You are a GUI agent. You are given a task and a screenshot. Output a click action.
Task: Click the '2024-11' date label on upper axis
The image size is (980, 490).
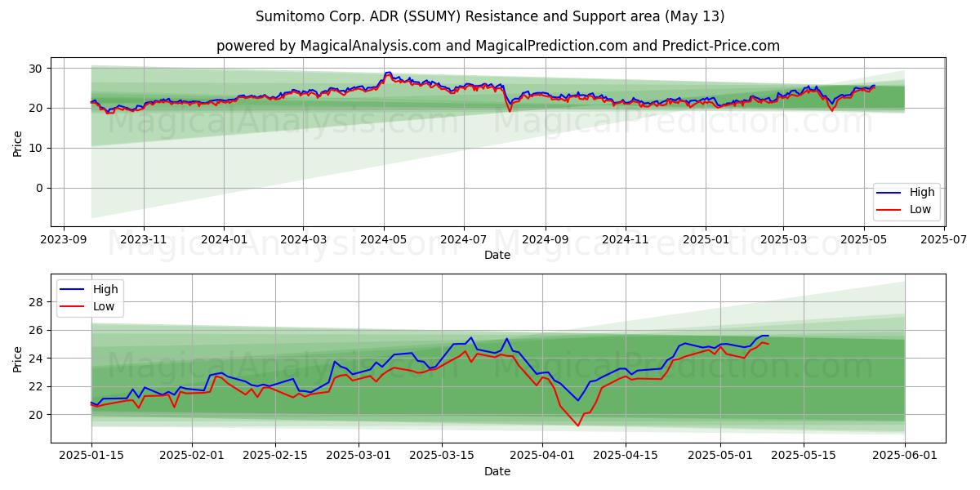(x=625, y=240)
